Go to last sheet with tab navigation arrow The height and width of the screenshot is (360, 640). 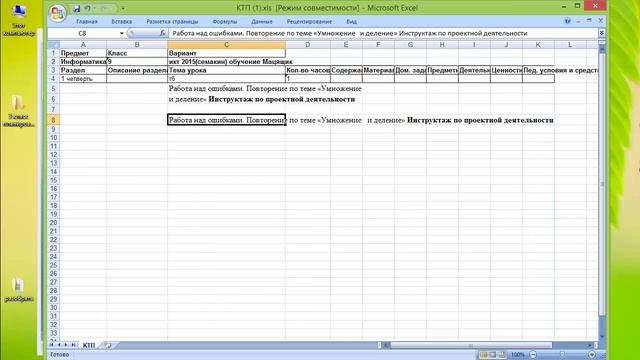click(x=73, y=345)
